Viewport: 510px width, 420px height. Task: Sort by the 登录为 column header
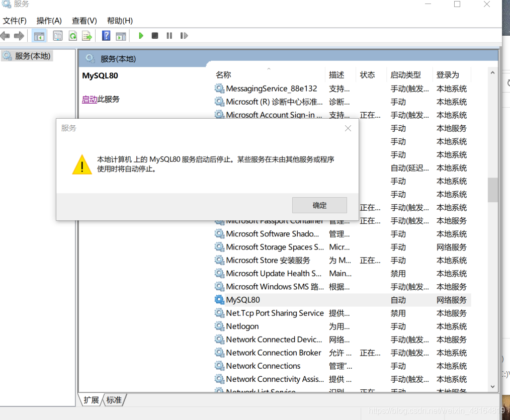pyautogui.click(x=452, y=75)
